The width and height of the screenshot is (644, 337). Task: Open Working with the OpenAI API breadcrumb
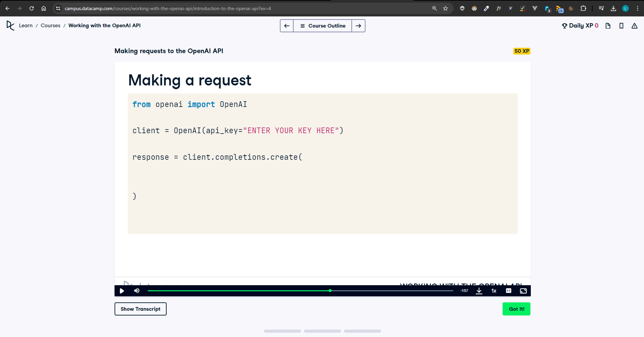[x=104, y=26]
